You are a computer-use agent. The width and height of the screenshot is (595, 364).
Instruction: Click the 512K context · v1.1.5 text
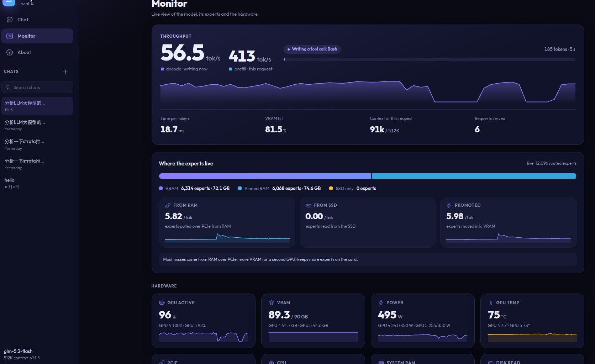pos(22,358)
